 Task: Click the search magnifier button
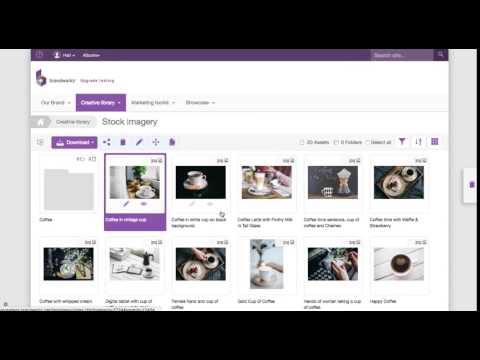coord(441,55)
